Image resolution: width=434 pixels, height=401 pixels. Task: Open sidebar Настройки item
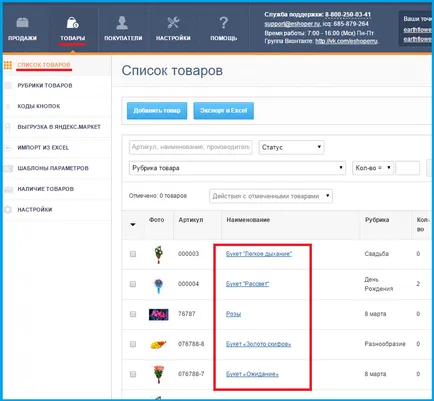pos(35,210)
